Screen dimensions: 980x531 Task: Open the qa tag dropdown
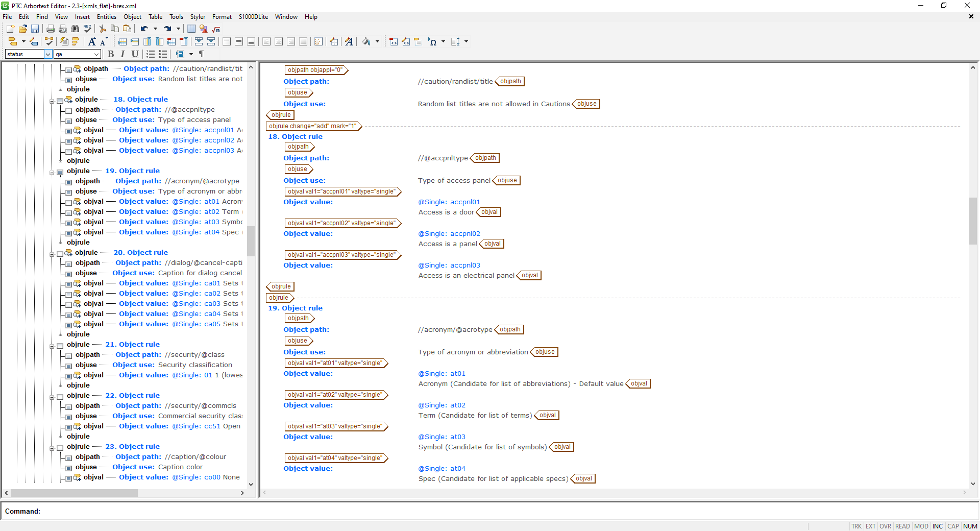(x=97, y=54)
